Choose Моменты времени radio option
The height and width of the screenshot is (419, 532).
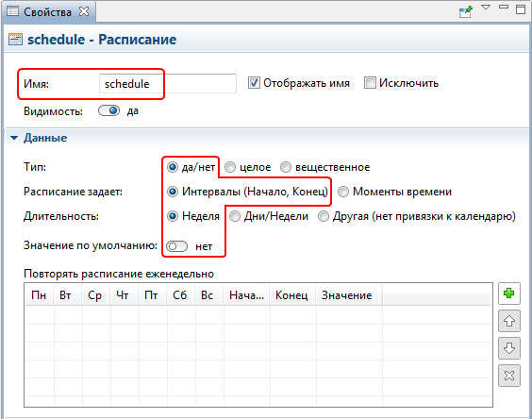(x=343, y=192)
